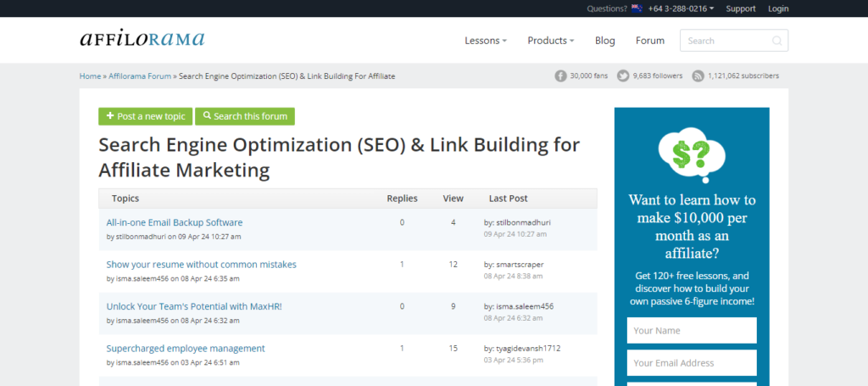The width and height of the screenshot is (868, 386).
Task: Open the Products dropdown menu
Action: click(550, 41)
